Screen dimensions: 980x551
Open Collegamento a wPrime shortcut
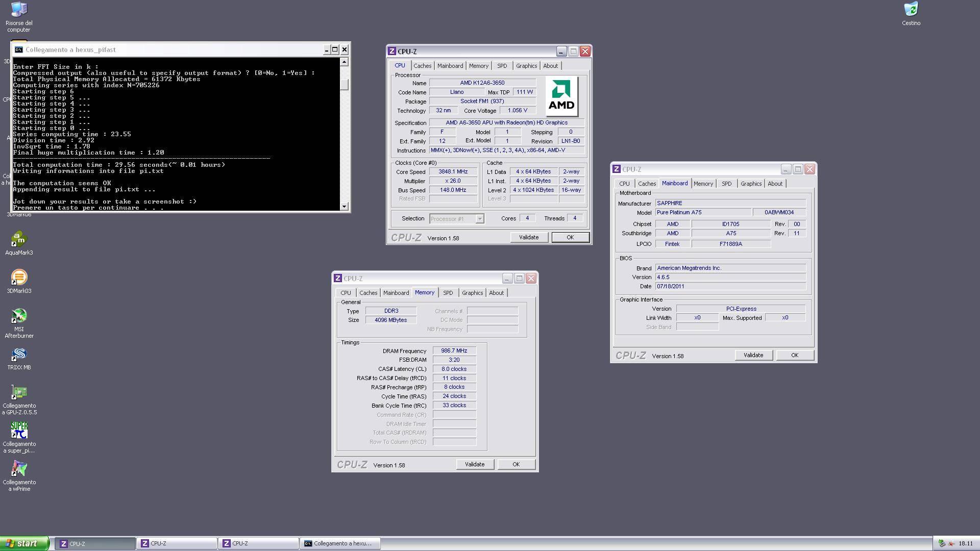[19, 476]
